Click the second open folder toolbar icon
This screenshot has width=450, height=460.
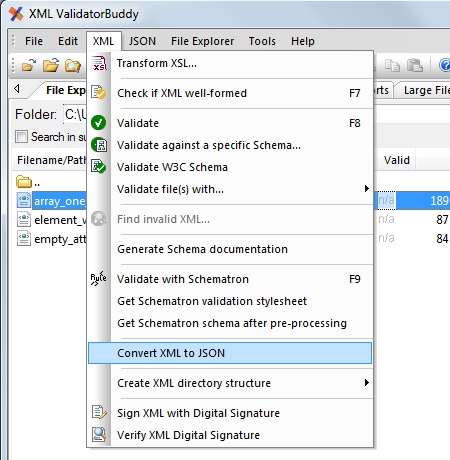coord(51,65)
